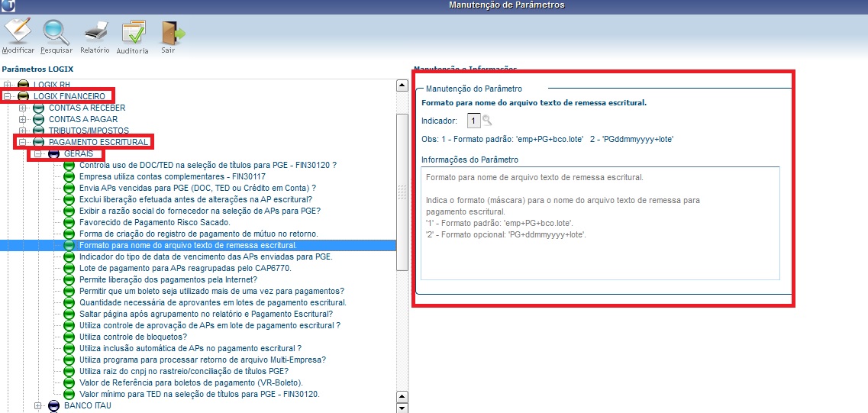Select 'Utiliza inclusão automática de APs' parameter
Image resolution: width=868 pixels, height=413 pixels.
(190, 348)
